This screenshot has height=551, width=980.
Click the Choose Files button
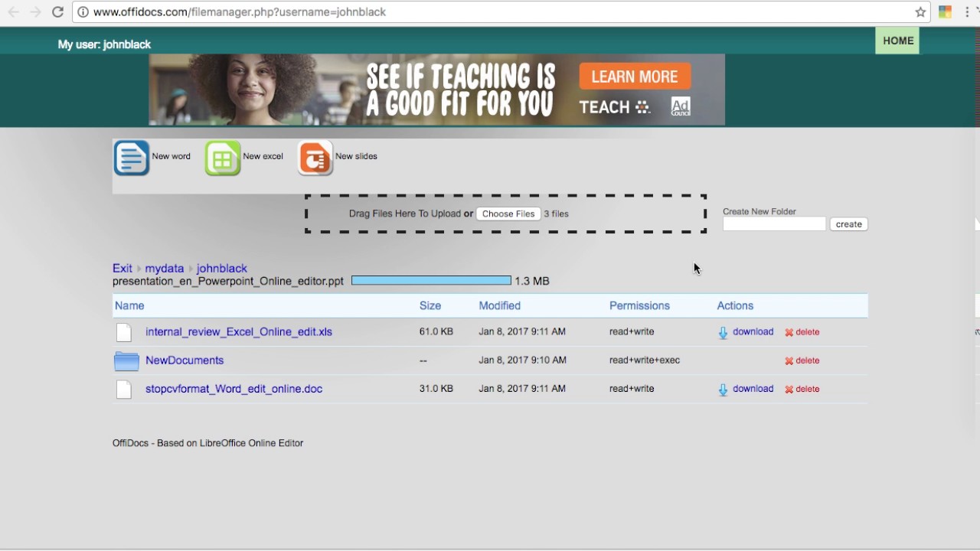(508, 214)
